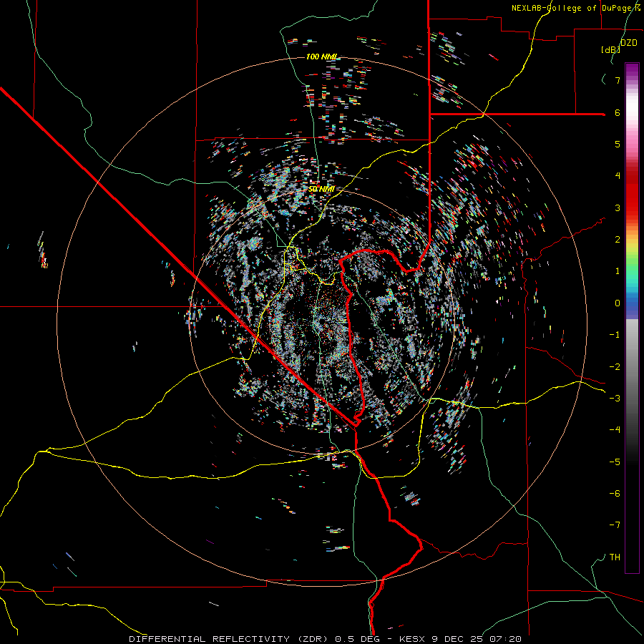
Task: Click the "9 DEC 25 07:20" timestamp
Action: coord(477,639)
